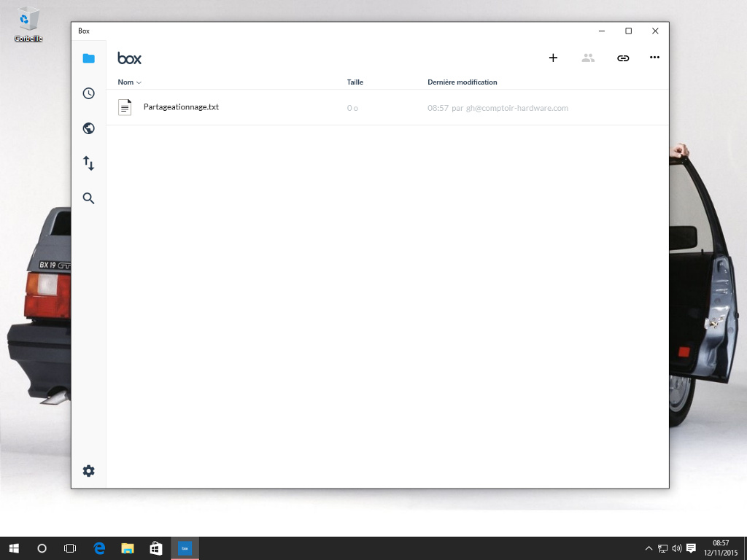Click the plus icon to add

(x=553, y=58)
